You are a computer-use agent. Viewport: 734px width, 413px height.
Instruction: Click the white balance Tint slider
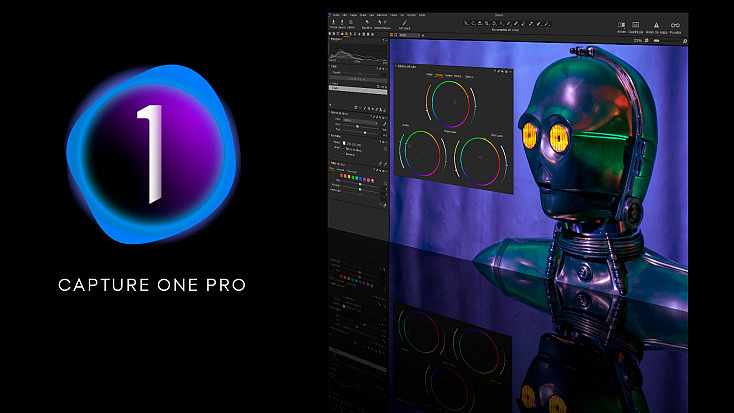pos(361,132)
